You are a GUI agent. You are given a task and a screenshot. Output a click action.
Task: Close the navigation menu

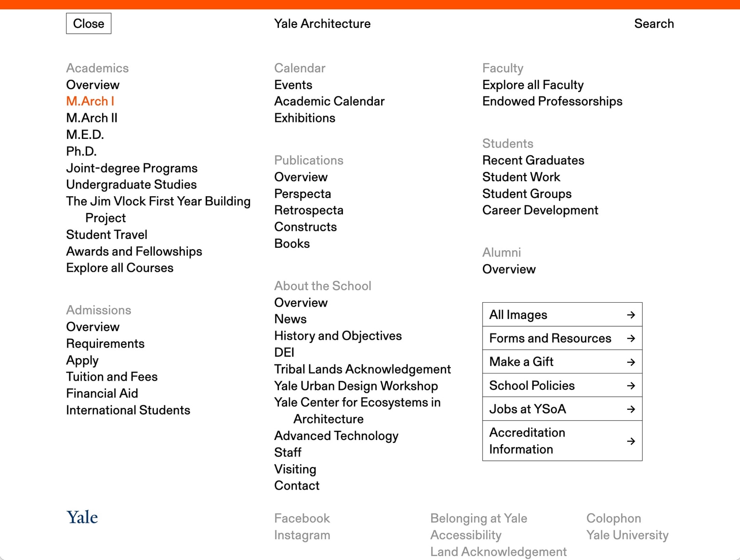[89, 24]
